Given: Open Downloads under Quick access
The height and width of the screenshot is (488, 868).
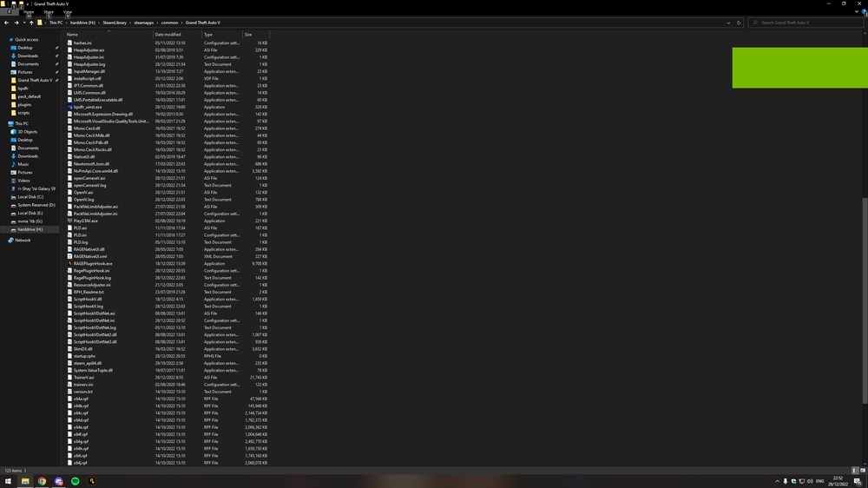Looking at the screenshot, I should (28, 56).
